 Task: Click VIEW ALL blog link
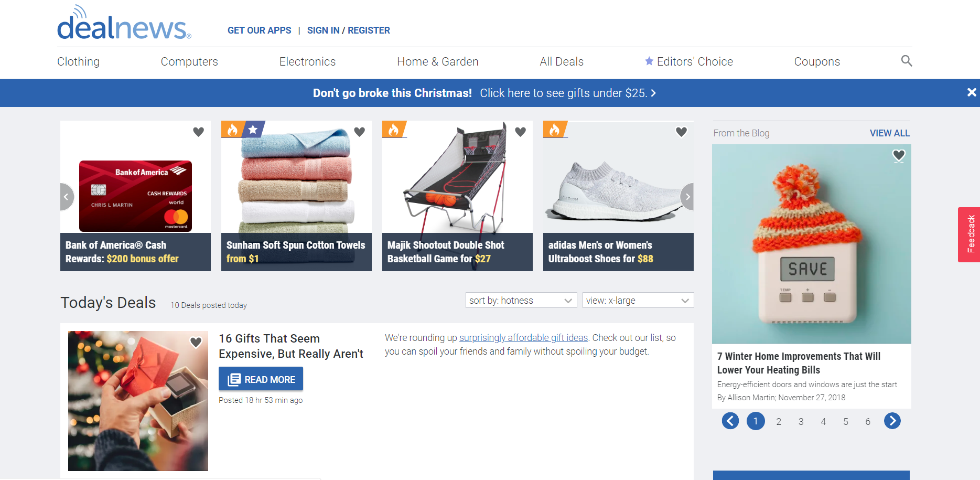pyautogui.click(x=890, y=133)
